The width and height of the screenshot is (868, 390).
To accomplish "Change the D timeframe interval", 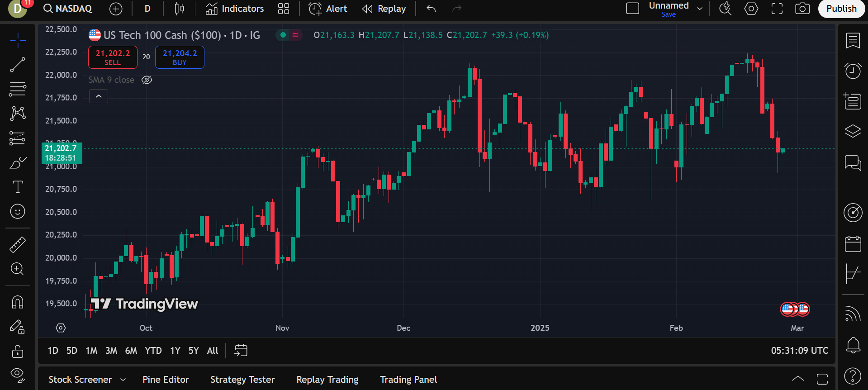I will 147,9.
